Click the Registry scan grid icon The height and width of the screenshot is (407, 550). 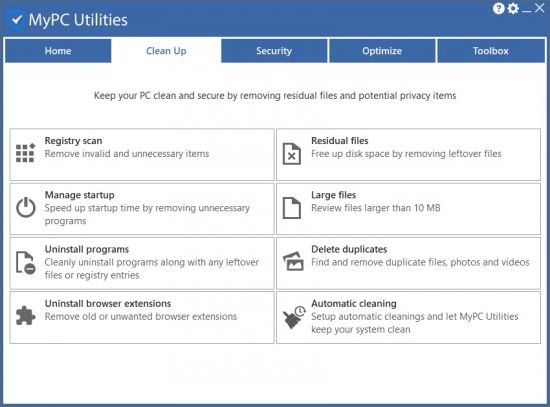tap(26, 153)
